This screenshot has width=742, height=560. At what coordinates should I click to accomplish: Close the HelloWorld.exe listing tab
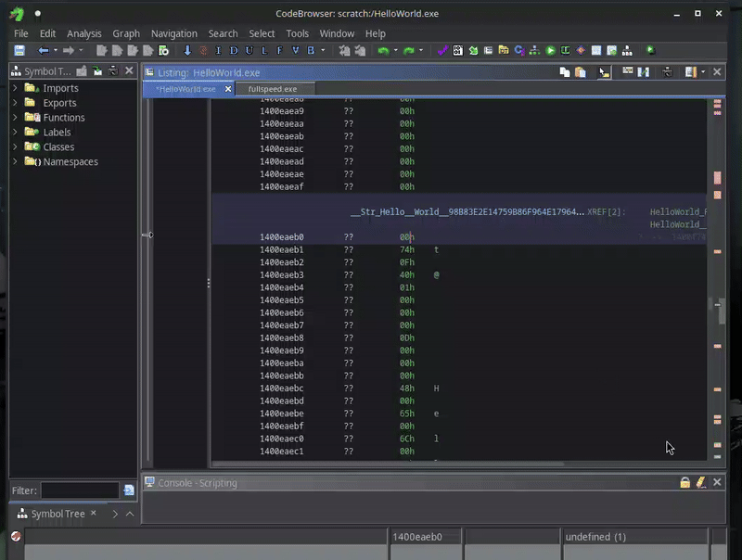[228, 89]
